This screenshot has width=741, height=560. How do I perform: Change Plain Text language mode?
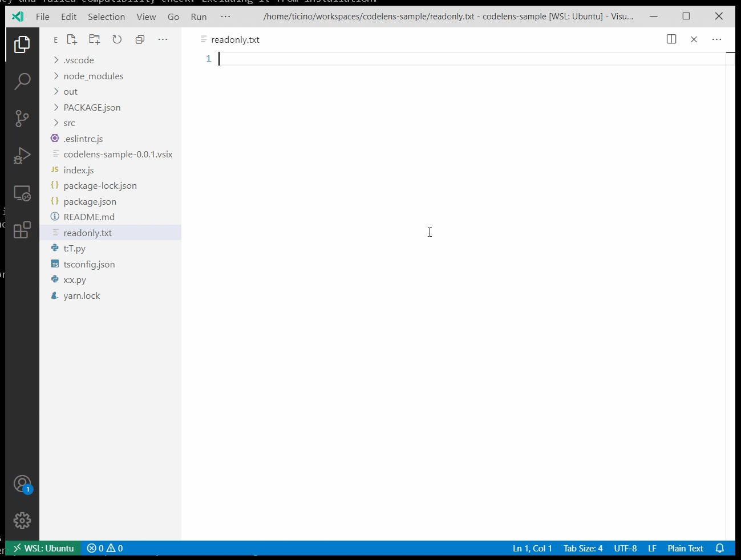[685, 549]
